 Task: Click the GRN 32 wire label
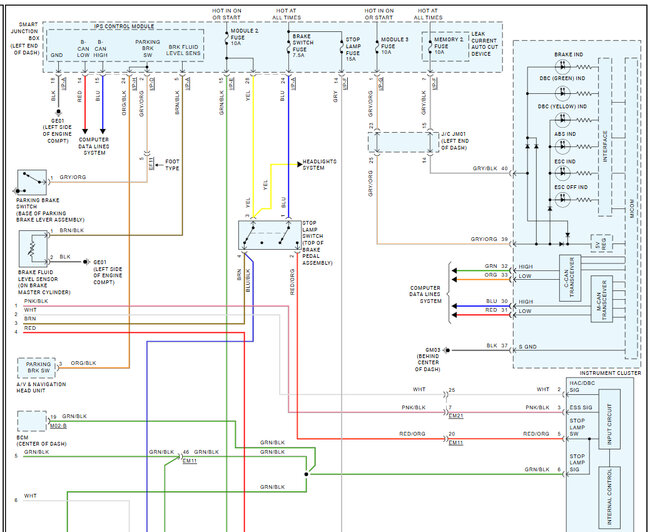[496, 266]
